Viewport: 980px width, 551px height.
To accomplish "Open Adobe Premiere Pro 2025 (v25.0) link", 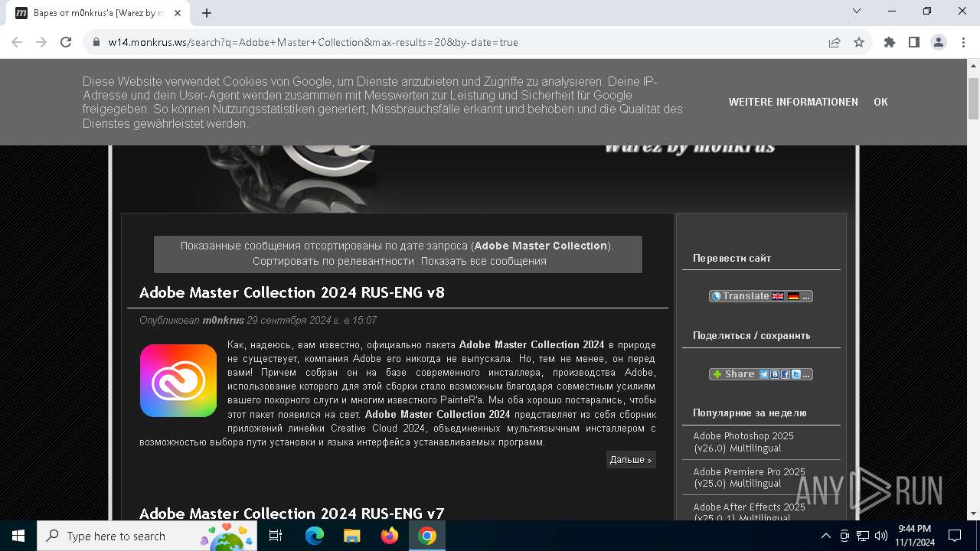I will [x=749, y=478].
